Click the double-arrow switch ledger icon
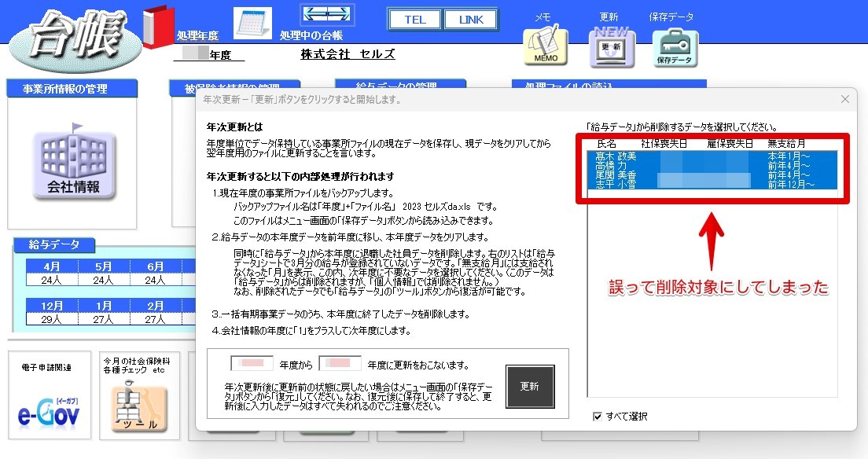 point(326,14)
